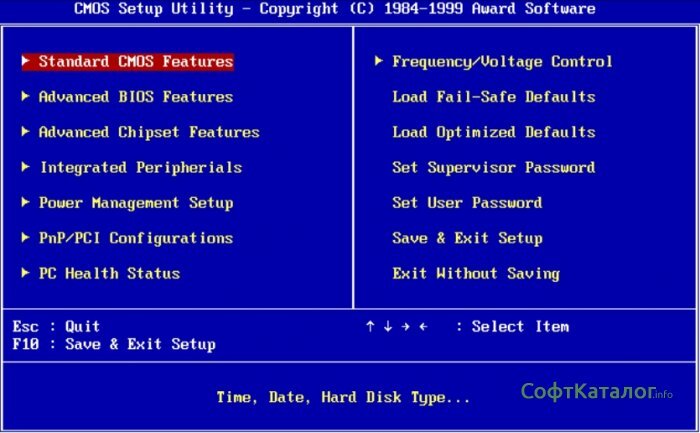Image resolution: width=700 pixels, height=433 pixels.
Task: Click the up arrow key symbol
Action: [370, 327]
